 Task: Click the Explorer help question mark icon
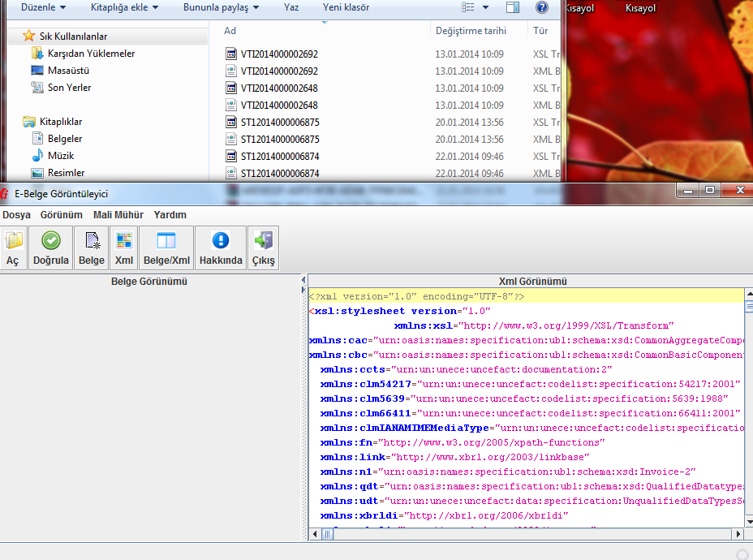pyautogui.click(x=542, y=7)
